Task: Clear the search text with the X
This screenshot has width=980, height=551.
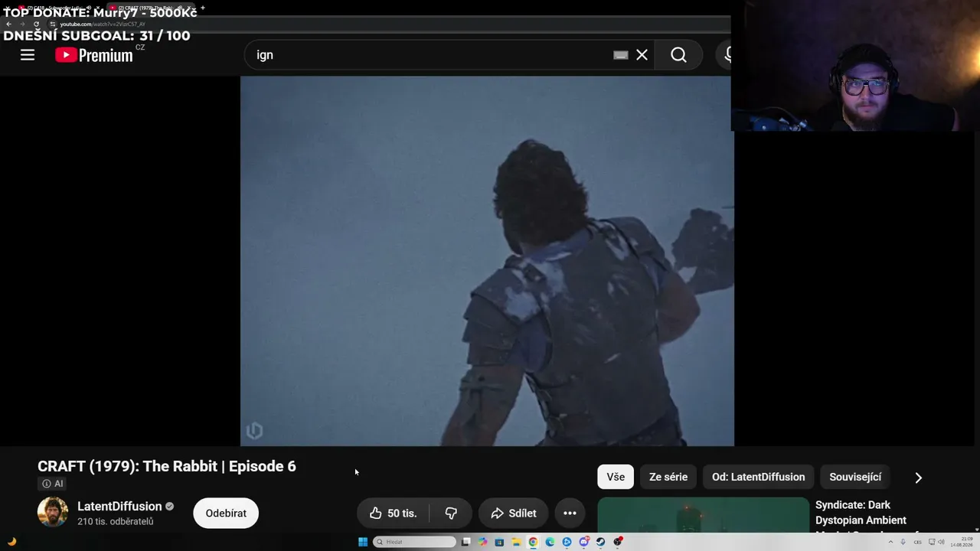Action: 642,55
